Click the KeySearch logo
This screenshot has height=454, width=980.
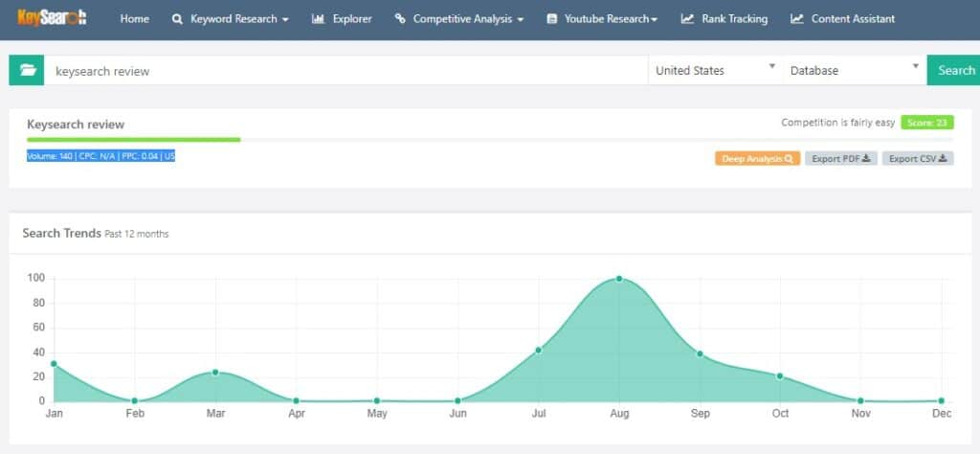point(52,17)
